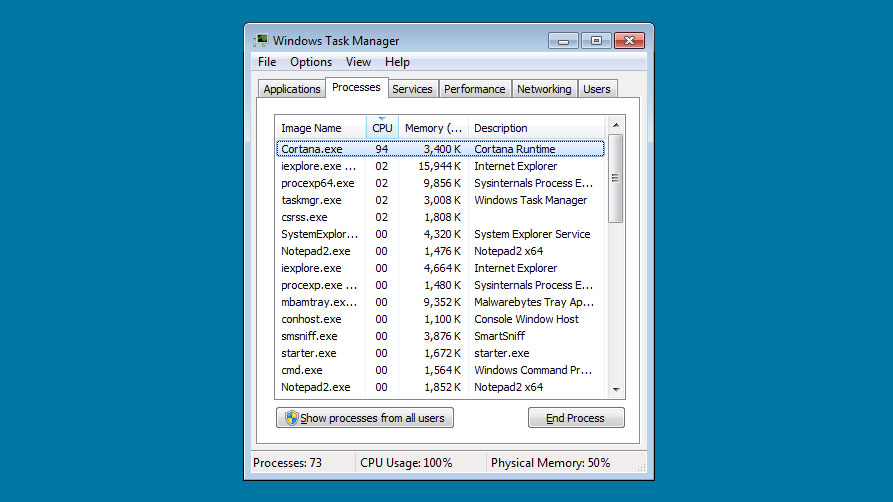Click CPU Usage: 100% in status bar
Image resolution: width=893 pixels, height=502 pixels.
[406, 463]
